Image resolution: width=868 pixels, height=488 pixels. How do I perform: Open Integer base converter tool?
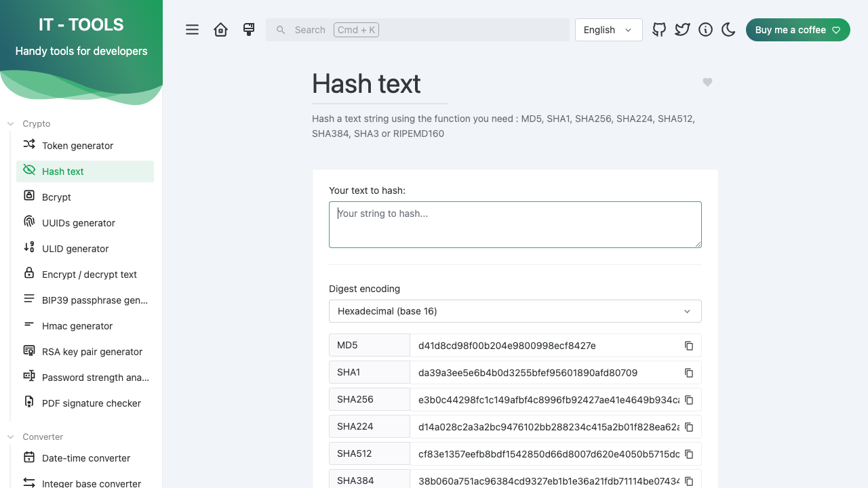coord(85,481)
